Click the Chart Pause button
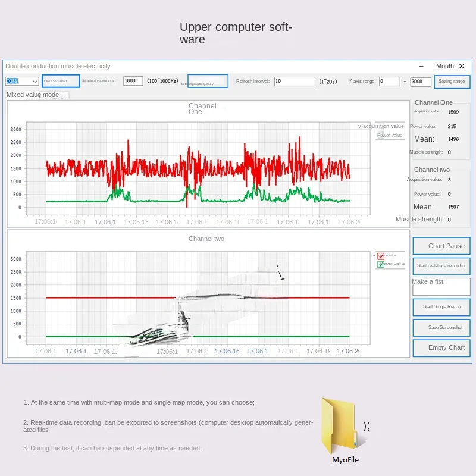The image size is (476, 476). (x=441, y=246)
